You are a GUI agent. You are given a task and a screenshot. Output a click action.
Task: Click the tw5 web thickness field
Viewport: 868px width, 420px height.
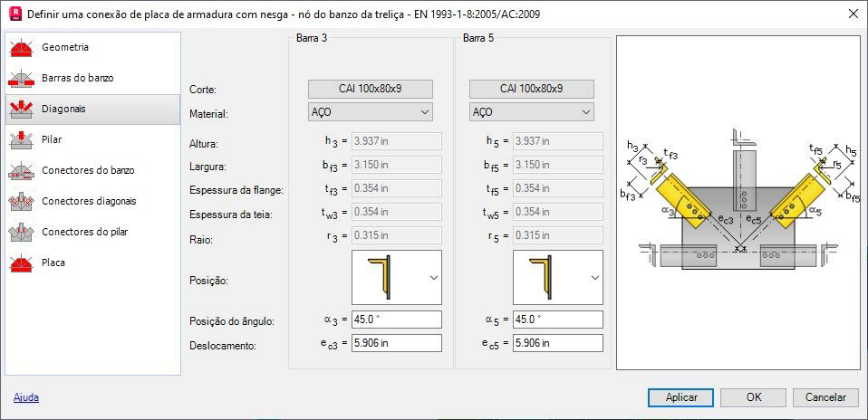[558, 212]
